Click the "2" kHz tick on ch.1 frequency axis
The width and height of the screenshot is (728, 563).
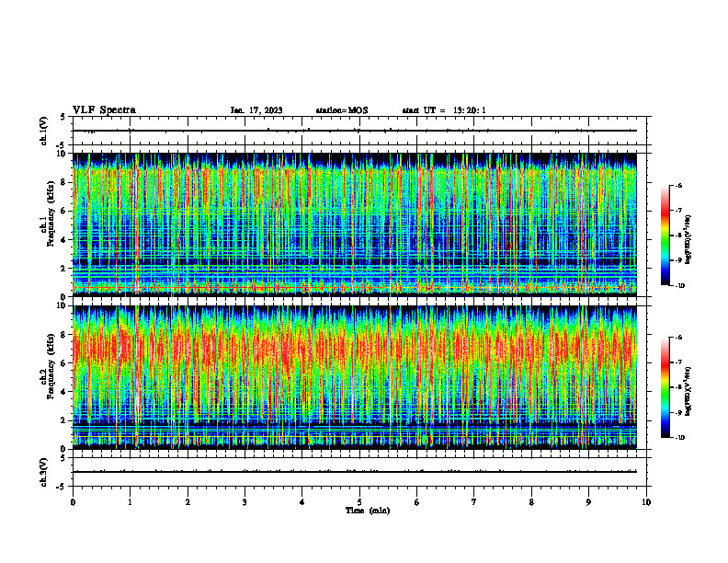coord(65,269)
